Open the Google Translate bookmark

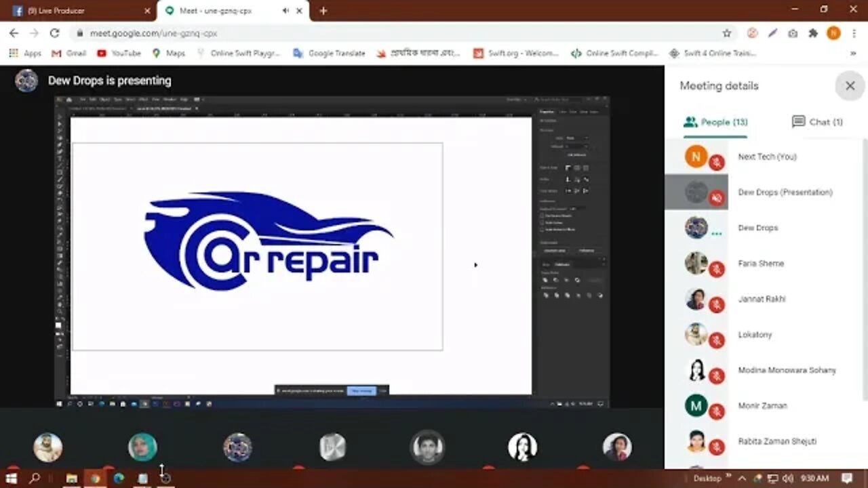[x=329, y=53]
